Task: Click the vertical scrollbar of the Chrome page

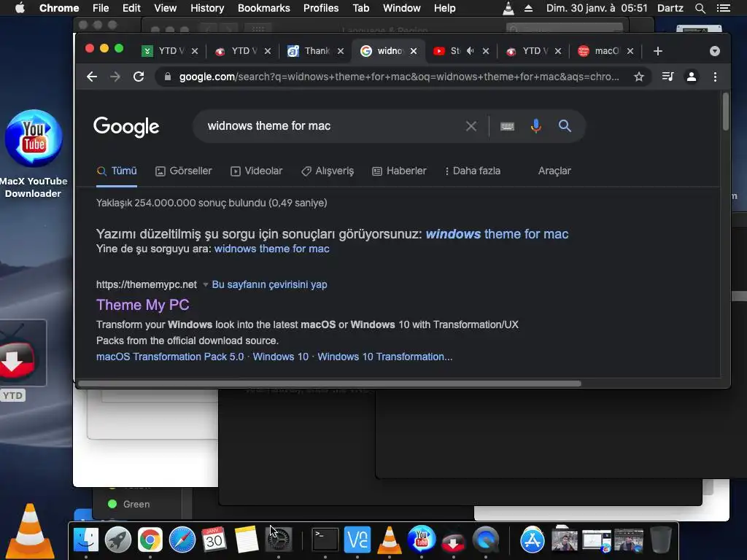Action: [x=726, y=112]
